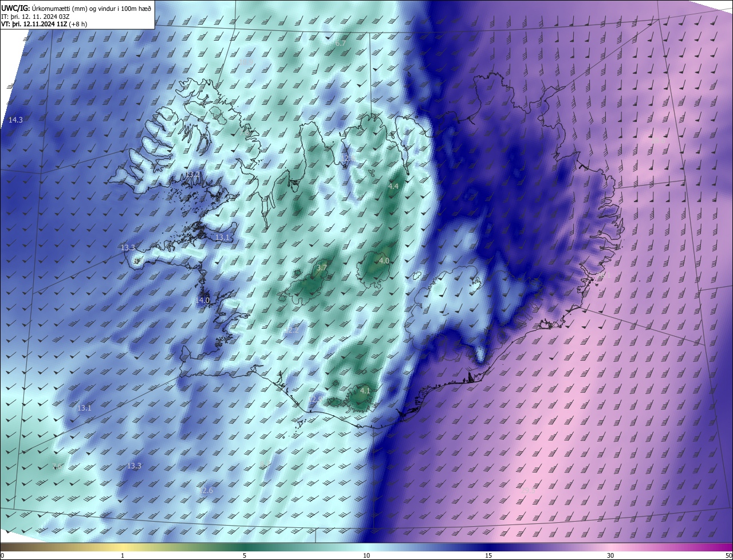This screenshot has width=733, height=560.
Task: Click the 12.6 value label
Action: [205, 491]
